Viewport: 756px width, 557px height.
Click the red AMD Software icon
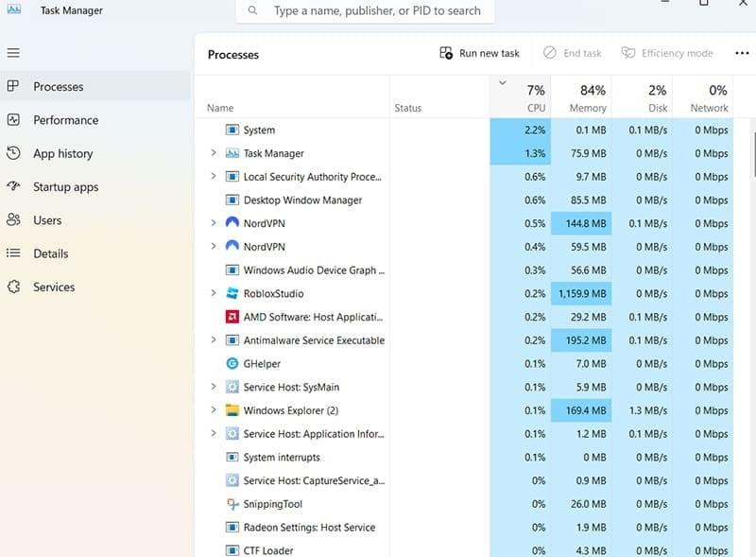[232, 317]
